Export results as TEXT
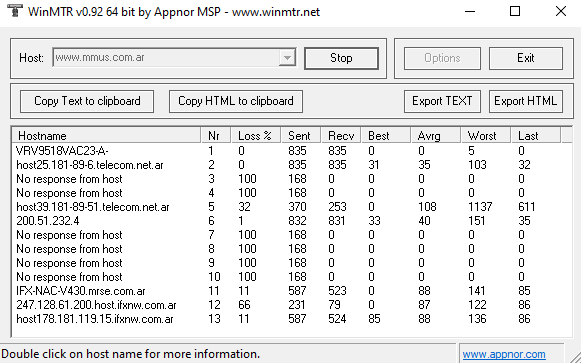 click(x=442, y=101)
